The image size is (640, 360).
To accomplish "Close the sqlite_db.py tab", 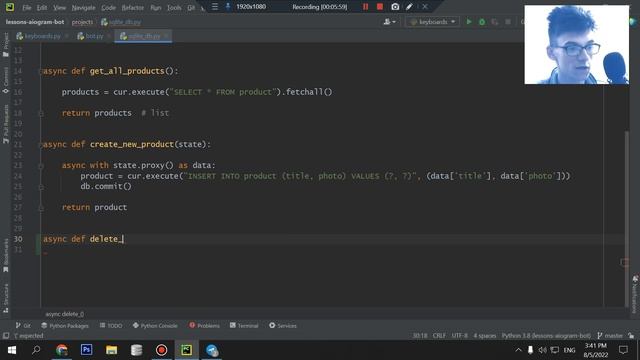I will [x=166, y=36].
